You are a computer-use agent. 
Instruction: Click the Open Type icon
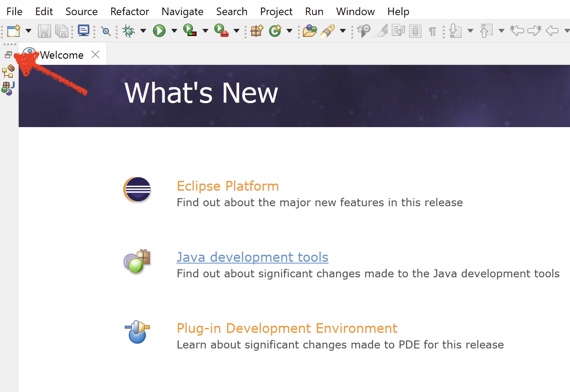click(310, 31)
